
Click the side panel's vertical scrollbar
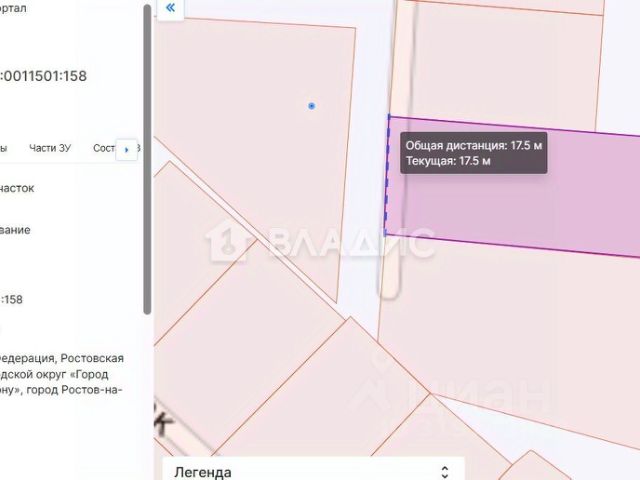pos(147,159)
